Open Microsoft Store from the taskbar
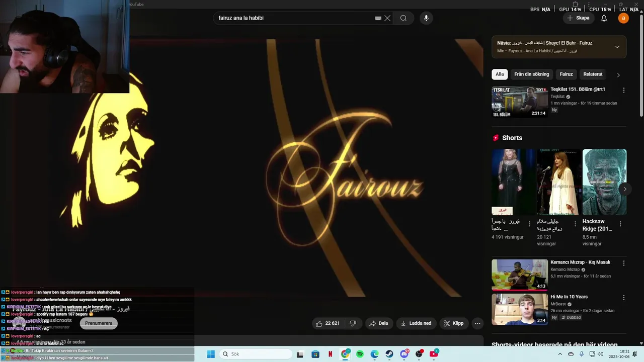The image size is (644, 362). coord(315,354)
